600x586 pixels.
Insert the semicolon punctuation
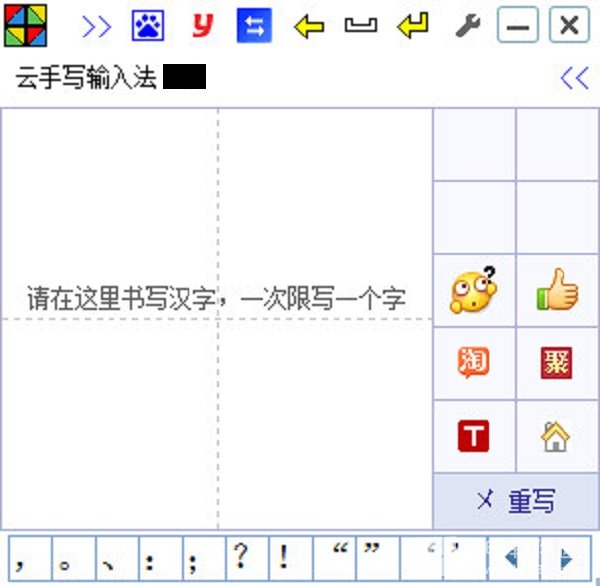(204, 558)
